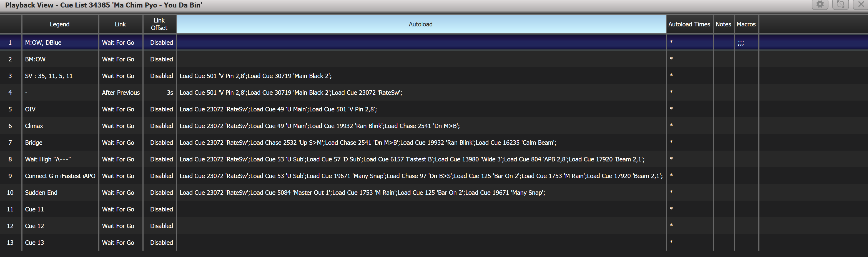The image size is (868, 257).
Task: Select cue row number 13
Action: tap(11, 243)
